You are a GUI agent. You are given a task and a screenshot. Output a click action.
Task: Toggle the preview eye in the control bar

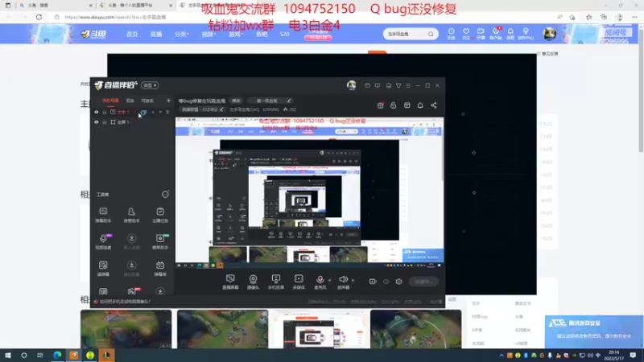click(x=386, y=282)
